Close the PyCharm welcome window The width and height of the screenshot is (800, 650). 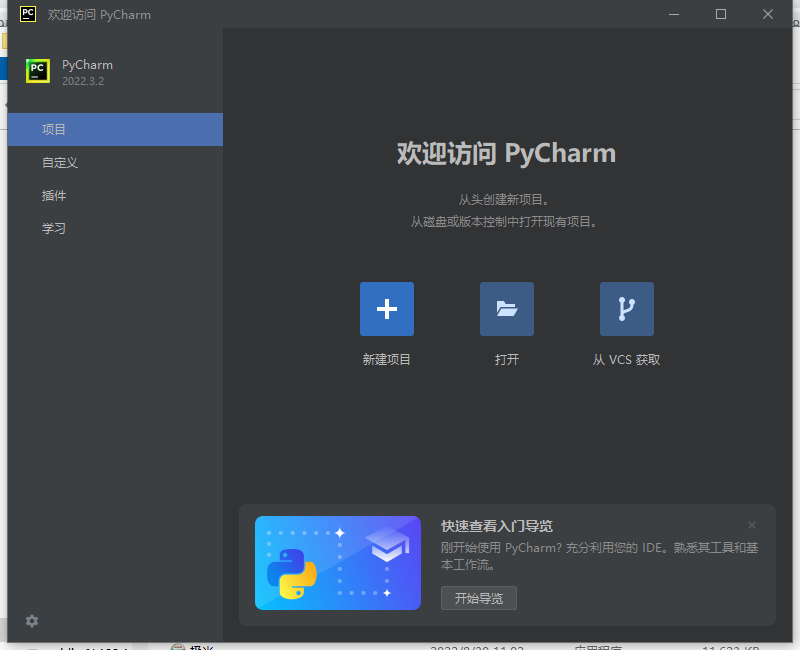pyautogui.click(x=768, y=14)
